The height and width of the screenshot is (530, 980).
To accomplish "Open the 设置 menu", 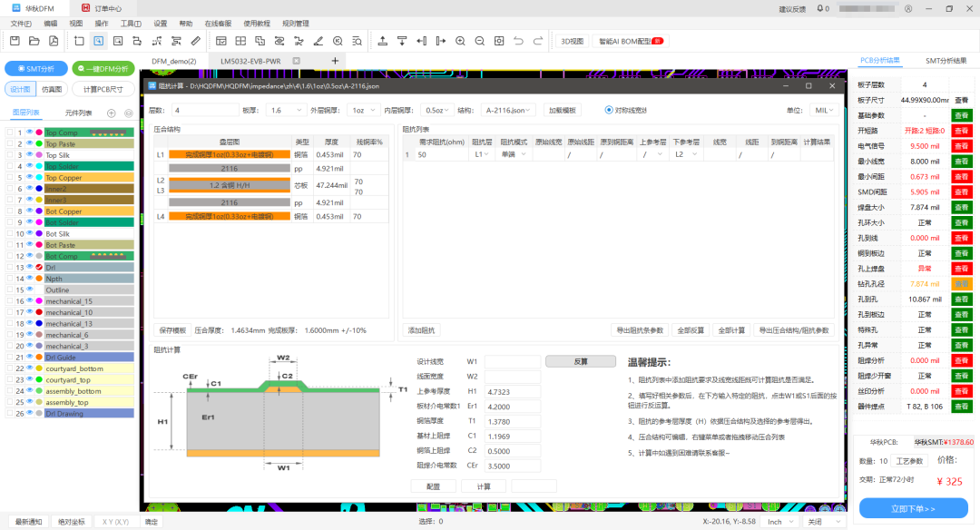I will coord(161,23).
